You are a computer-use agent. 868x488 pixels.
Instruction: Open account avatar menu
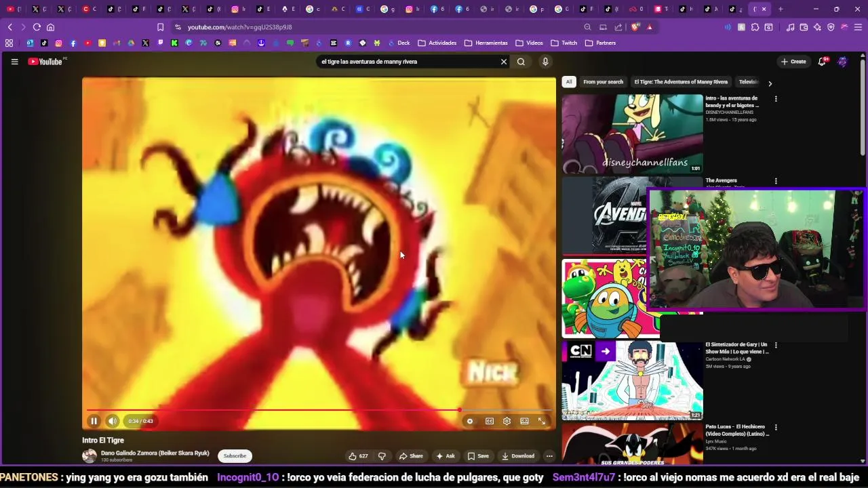pyautogui.click(x=842, y=62)
